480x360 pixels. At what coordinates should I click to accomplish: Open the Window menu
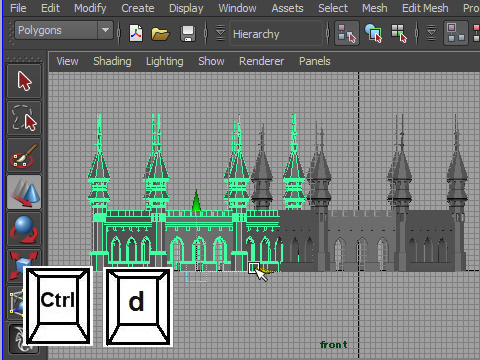[x=237, y=8]
